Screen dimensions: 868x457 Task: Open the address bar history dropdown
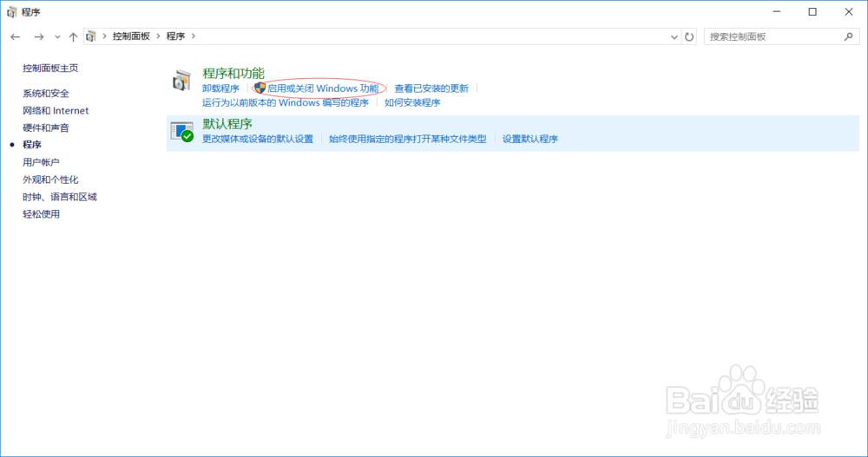[x=674, y=37]
